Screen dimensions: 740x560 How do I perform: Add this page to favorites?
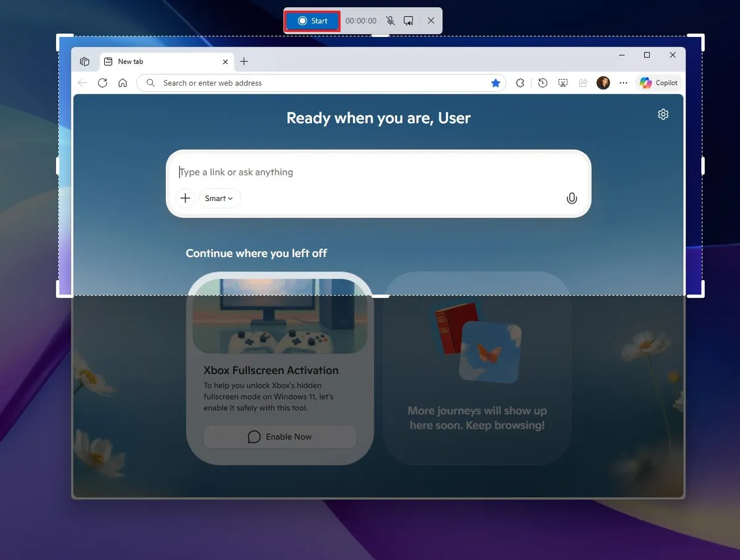point(496,82)
